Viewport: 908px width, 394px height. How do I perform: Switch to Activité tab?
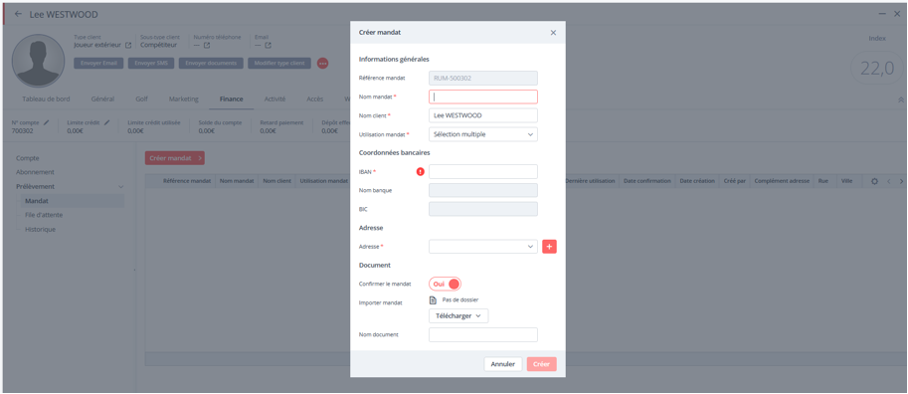pyautogui.click(x=274, y=99)
